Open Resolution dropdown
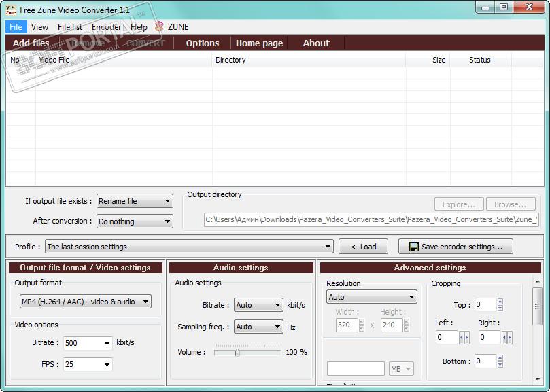Screen dimensions: 550x392 tap(371, 297)
